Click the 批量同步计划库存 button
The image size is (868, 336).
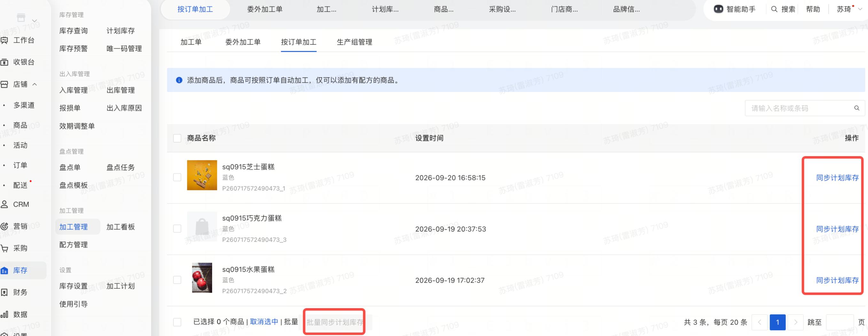(x=335, y=322)
